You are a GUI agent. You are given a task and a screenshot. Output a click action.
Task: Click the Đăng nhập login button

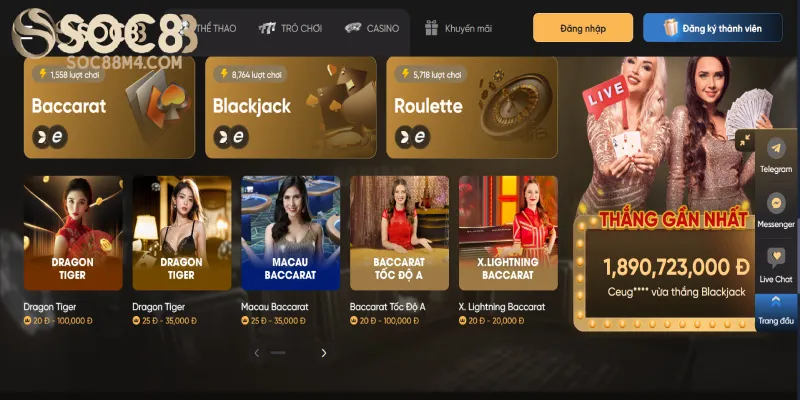pos(583,28)
